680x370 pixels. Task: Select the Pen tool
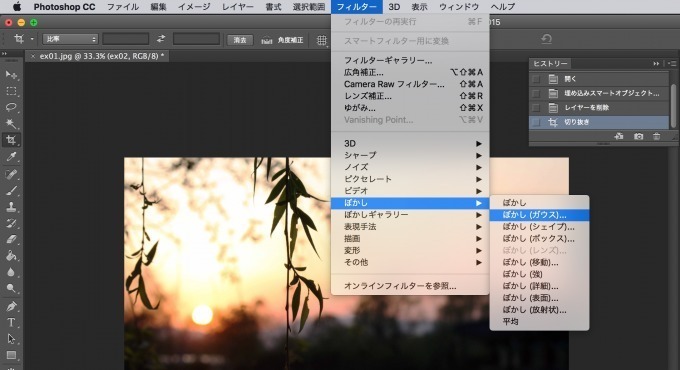tap(11, 306)
